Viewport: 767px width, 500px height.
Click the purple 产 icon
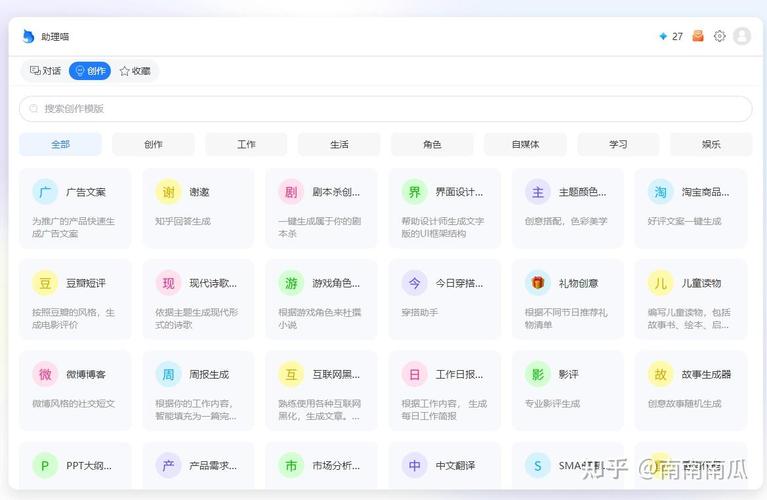click(168, 465)
